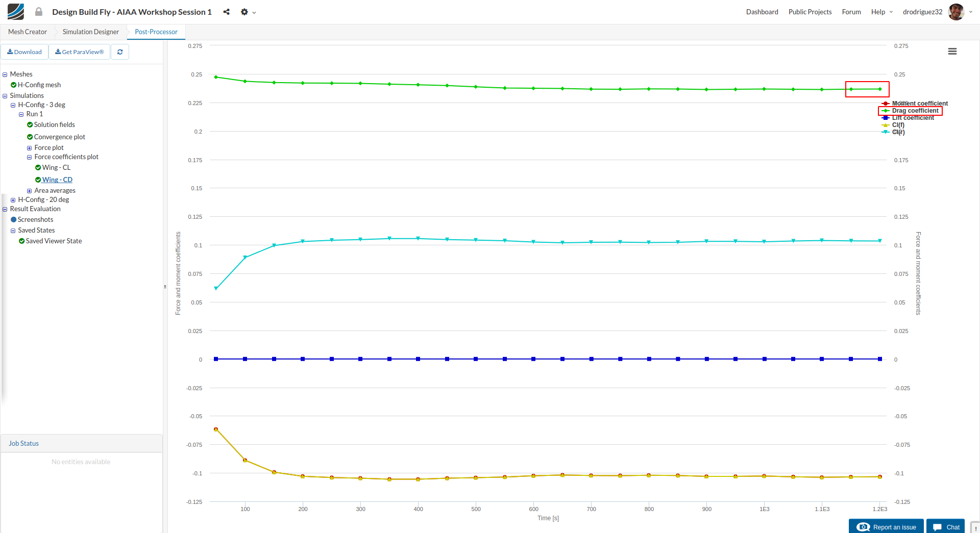Click the H-Config mesh green check icon
Viewport: 980px width, 533px height.
tap(14, 85)
